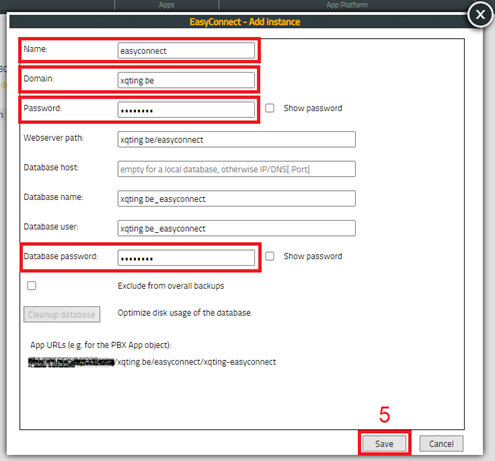The height and width of the screenshot is (461, 495).
Task: Save the new instance
Action: 384,444
